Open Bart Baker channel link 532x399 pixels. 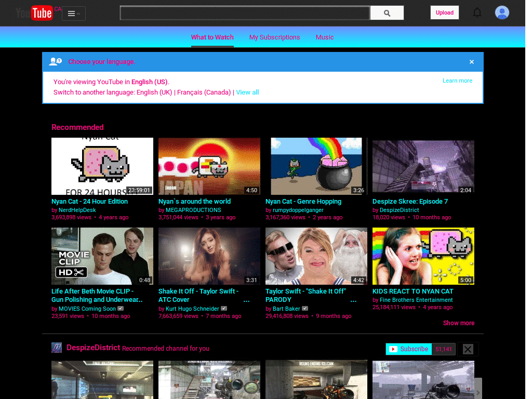point(286,309)
